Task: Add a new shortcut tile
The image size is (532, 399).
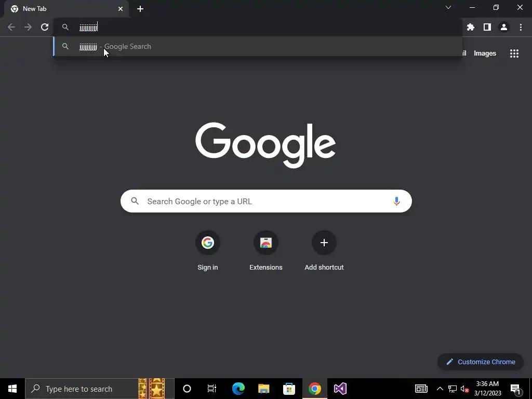Action: [324, 251]
